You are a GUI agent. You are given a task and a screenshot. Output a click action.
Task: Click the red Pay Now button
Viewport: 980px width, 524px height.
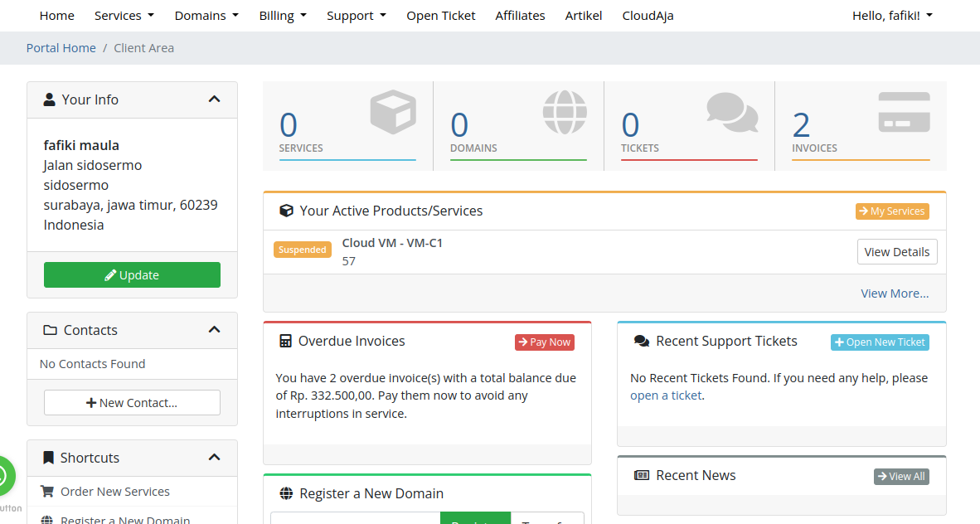point(545,342)
